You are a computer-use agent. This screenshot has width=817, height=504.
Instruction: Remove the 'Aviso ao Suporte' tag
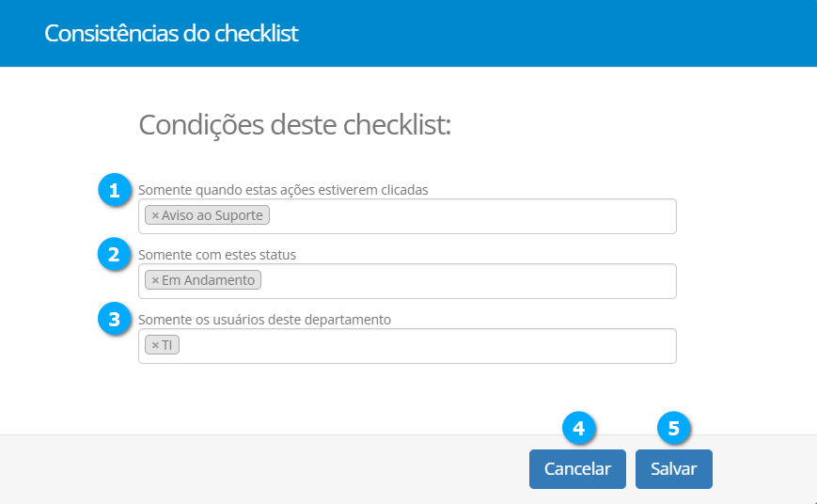pyautogui.click(x=155, y=216)
